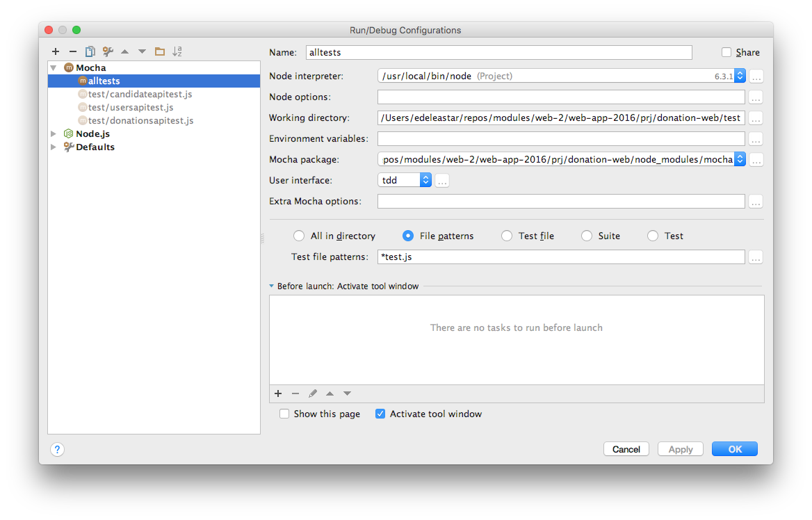The image size is (812, 520).
Task: Click the add new configuration plus icon
Action: pyautogui.click(x=56, y=51)
